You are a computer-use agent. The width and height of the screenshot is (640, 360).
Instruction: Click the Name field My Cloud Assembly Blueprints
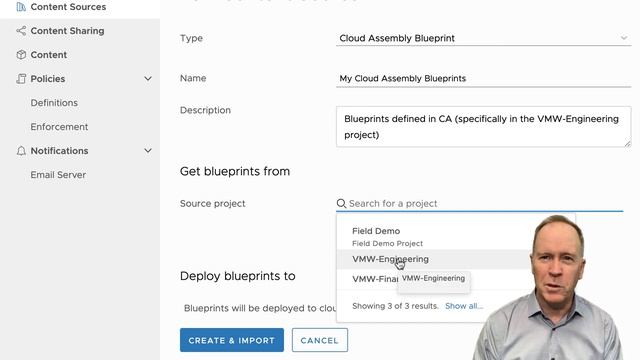point(483,78)
